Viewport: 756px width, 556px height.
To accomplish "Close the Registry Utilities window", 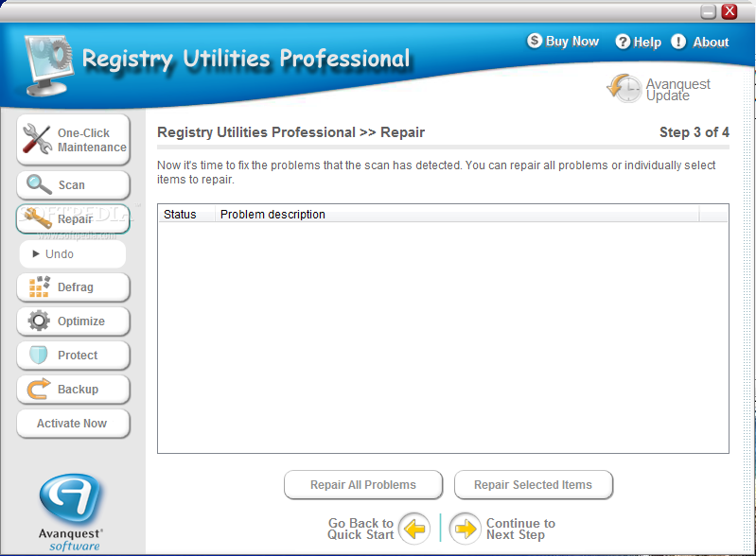I will 730,11.
